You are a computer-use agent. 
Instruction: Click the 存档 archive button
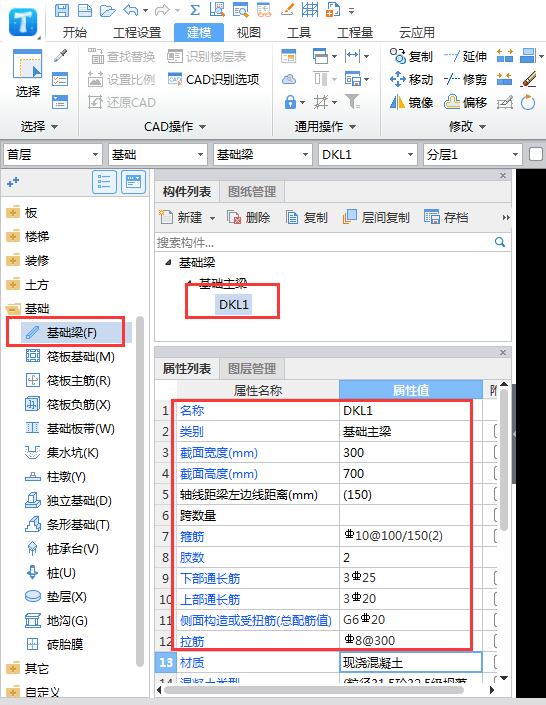(446, 218)
